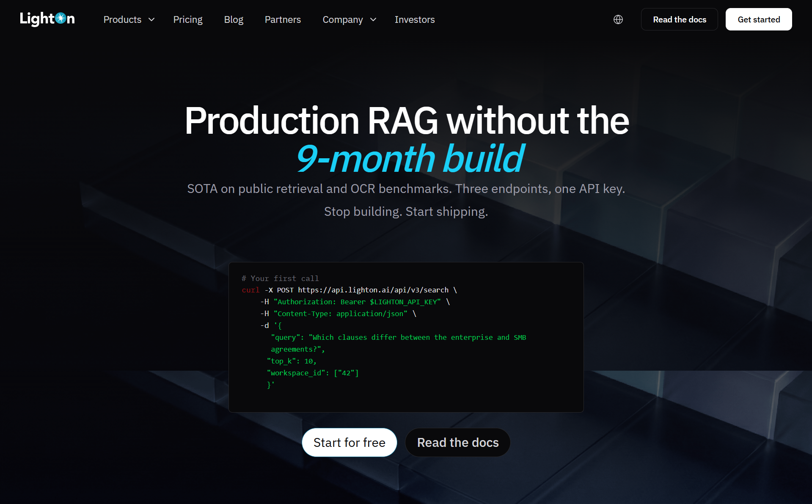Screen dimensions: 812x504
Task: Visit the Partners page
Action: pyautogui.click(x=283, y=19)
